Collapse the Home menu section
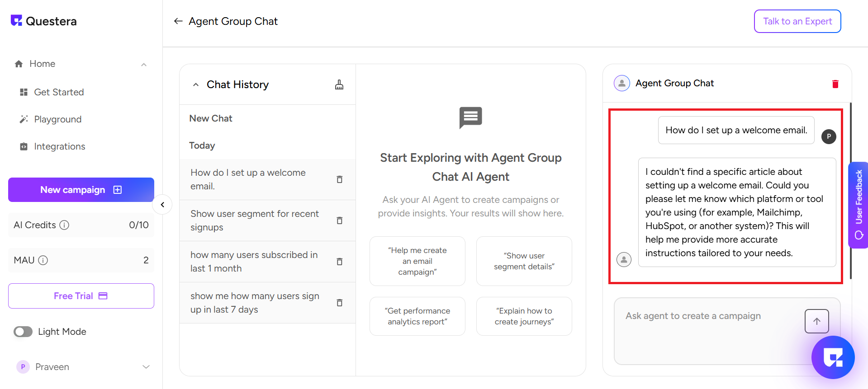The height and width of the screenshot is (389, 868). [144, 65]
